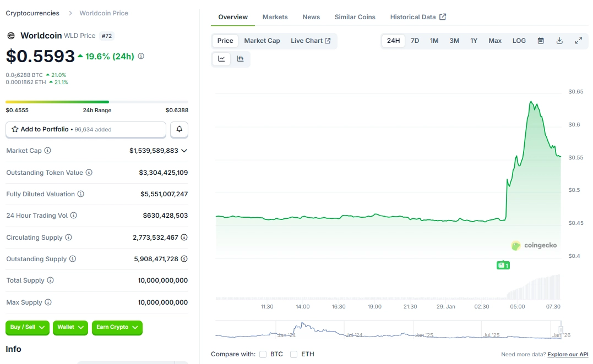Open the Similar Coins tab
This screenshot has height=364, width=593.
[355, 17]
